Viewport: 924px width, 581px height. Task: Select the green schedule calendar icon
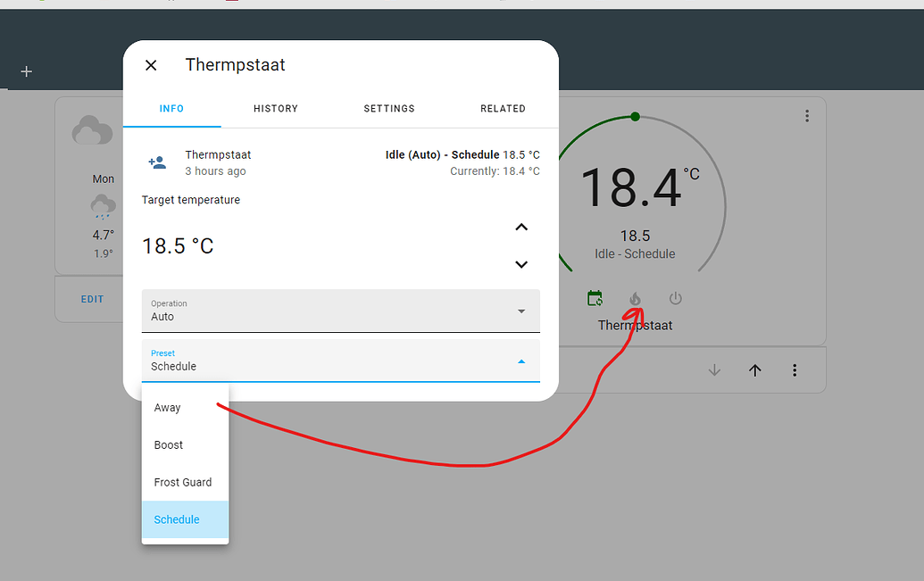[x=595, y=298]
